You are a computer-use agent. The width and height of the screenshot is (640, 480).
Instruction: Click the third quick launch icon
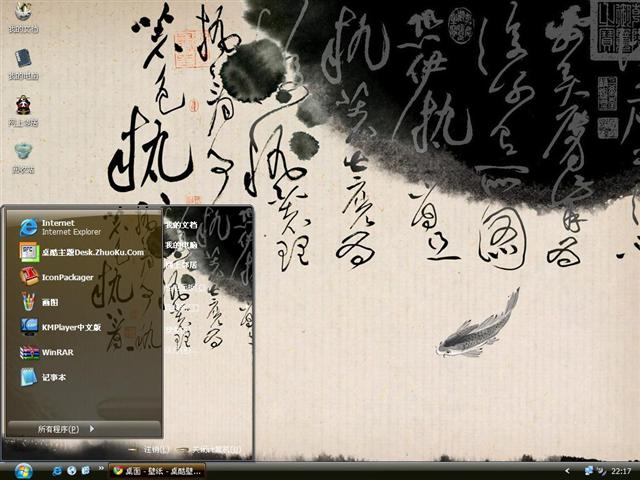coord(86,471)
